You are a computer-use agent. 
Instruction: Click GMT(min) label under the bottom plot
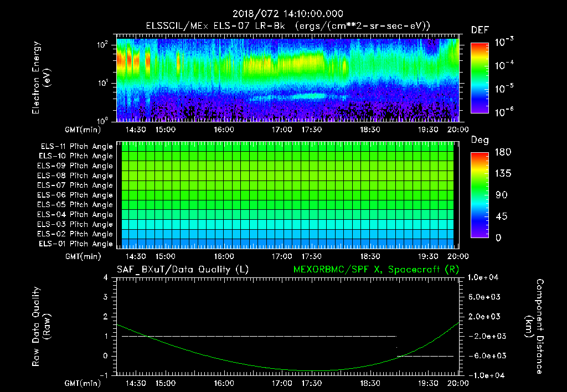(83, 384)
